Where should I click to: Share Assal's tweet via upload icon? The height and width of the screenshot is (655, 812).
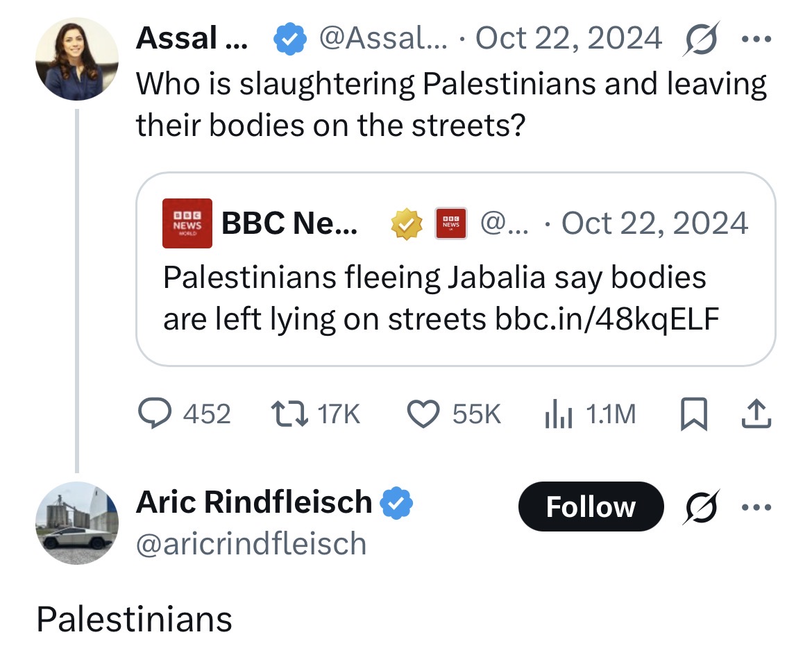(x=756, y=414)
